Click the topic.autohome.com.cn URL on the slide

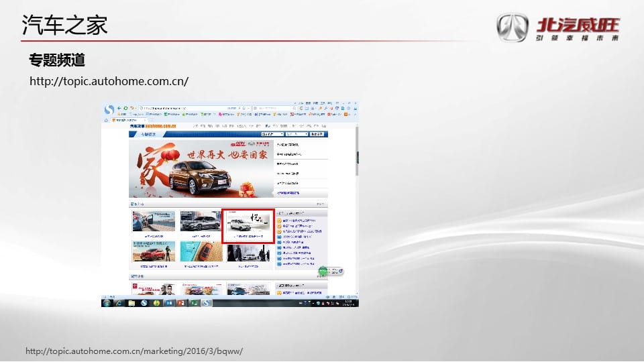pos(109,81)
